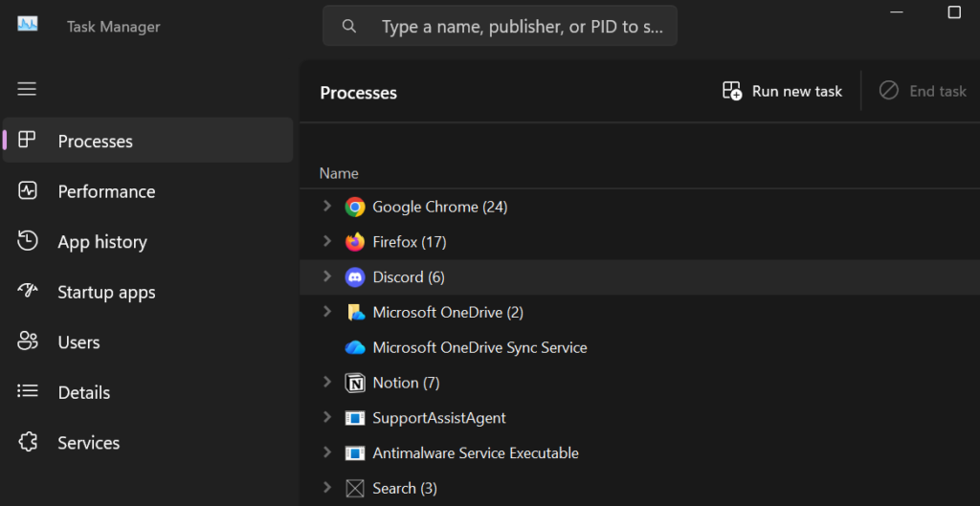
Task: Click the End task prohibition icon
Action: [x=889, y=91]
